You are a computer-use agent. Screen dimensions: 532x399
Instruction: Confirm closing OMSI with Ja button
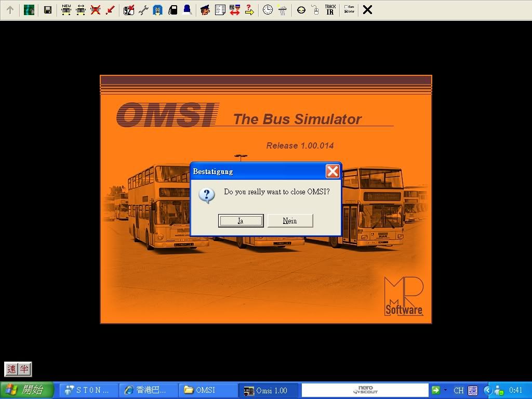coord(241,221)
